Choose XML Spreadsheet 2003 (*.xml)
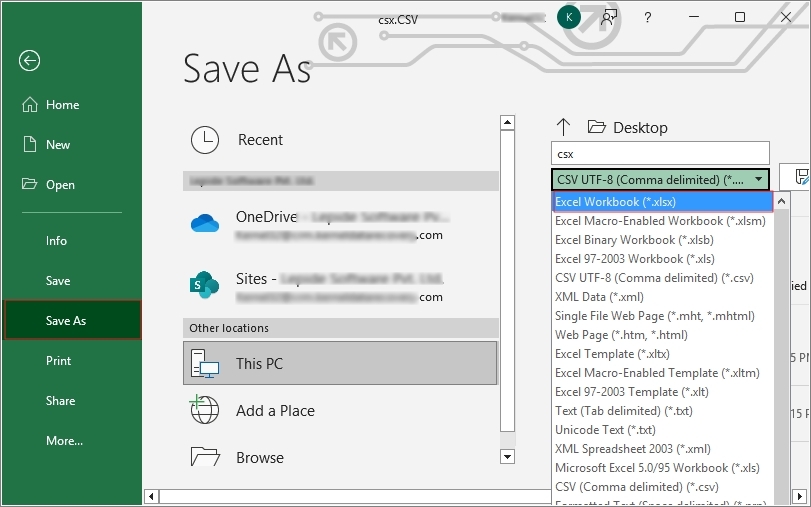The image size is (811, 507). [663, 449]
